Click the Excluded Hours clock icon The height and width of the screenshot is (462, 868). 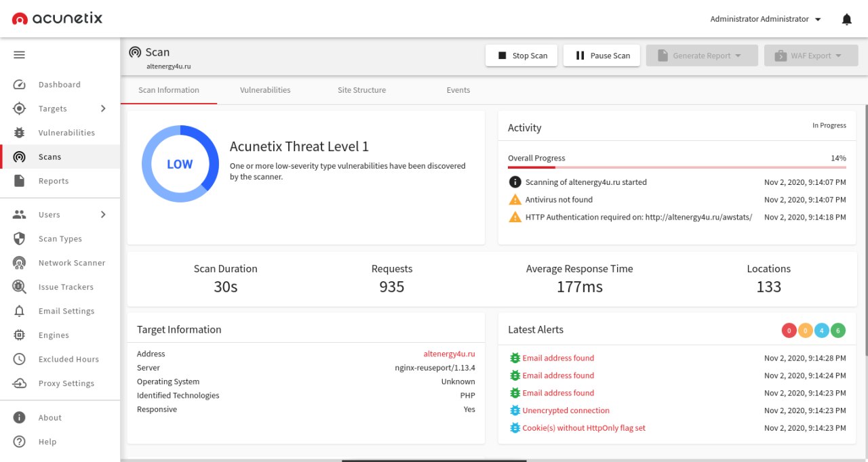tap(19, 359)
